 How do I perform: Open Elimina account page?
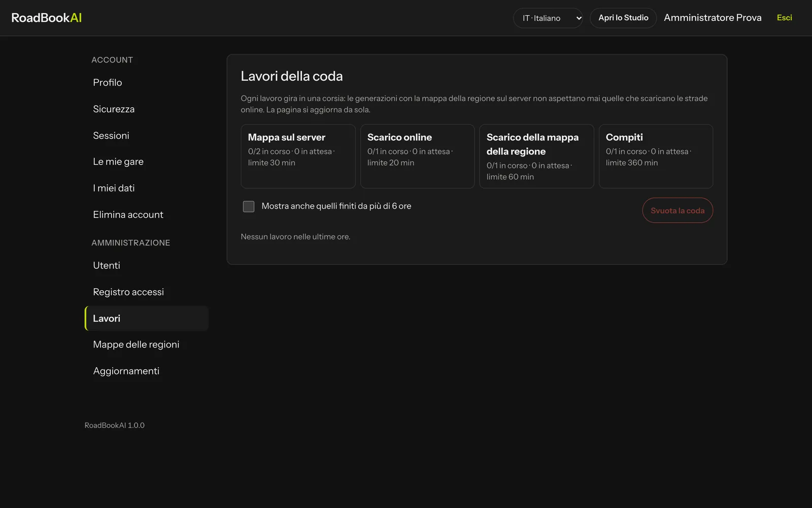click(147, 214)
